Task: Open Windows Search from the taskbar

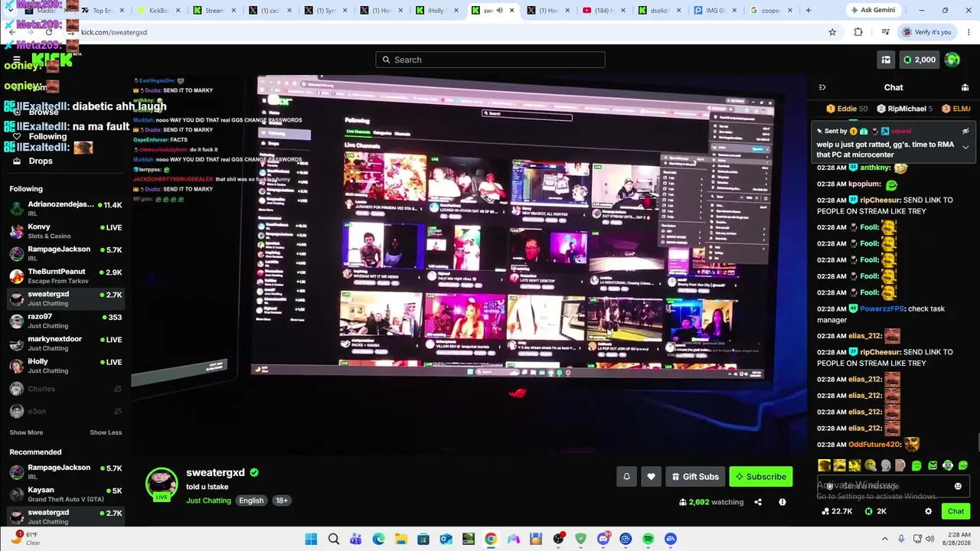Action: [334, 539]
